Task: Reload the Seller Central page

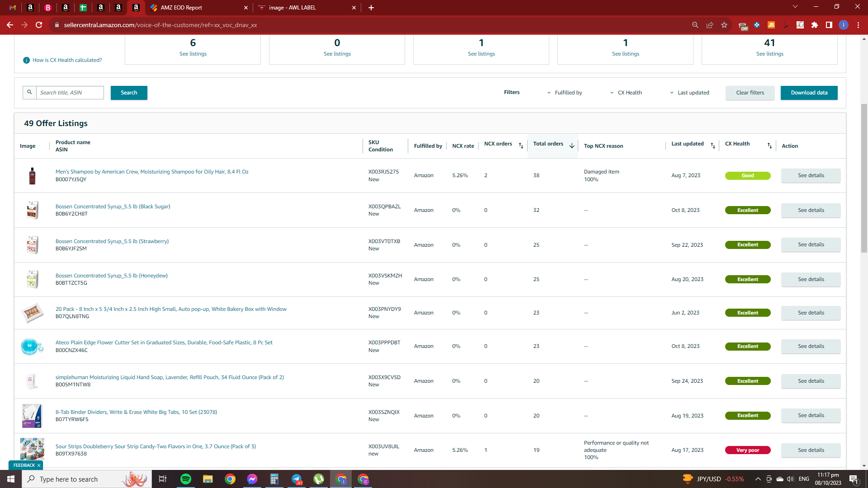Action: coord(39,25)
